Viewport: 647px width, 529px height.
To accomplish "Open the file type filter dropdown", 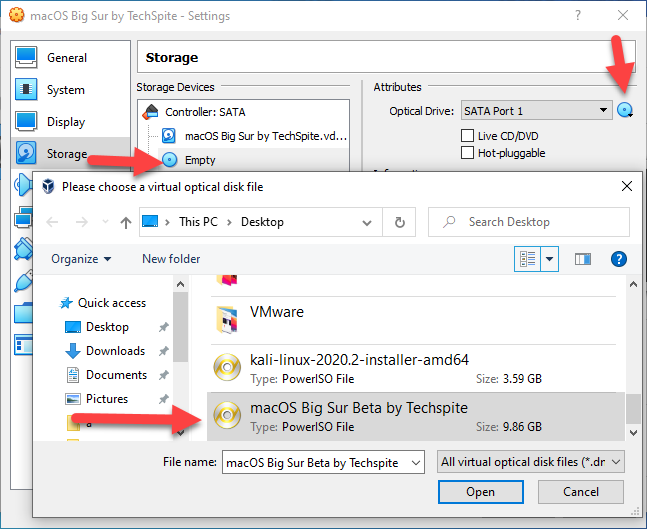I will pos(531,462).
